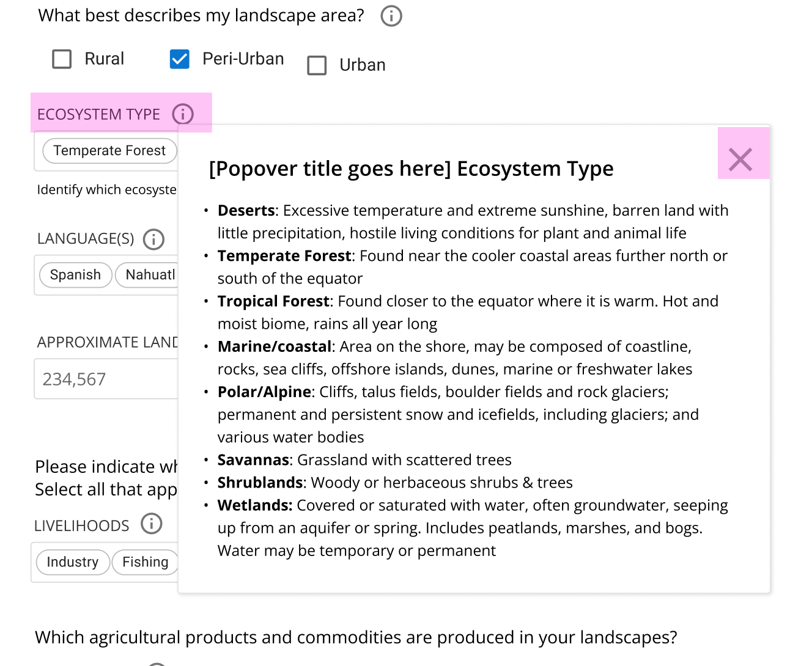Uncheck the Peri-Urban checkbox
This screenshot has width=812, height=666.
(x=179, y=59)
